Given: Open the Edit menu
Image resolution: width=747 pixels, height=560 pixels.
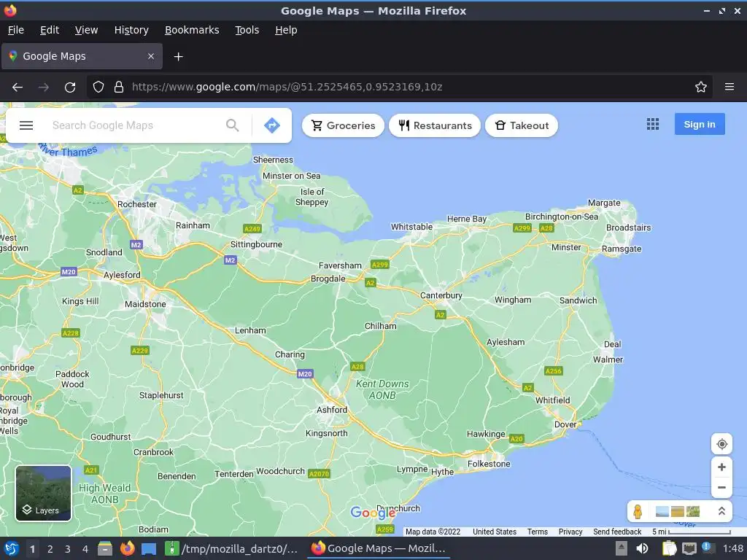Looking at the screenshot, I should [50, 30].
